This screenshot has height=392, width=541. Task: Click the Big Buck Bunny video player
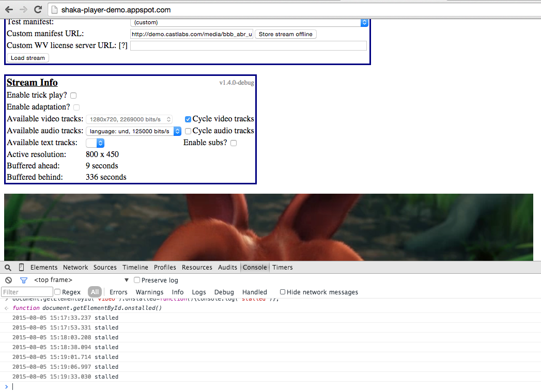268,227
